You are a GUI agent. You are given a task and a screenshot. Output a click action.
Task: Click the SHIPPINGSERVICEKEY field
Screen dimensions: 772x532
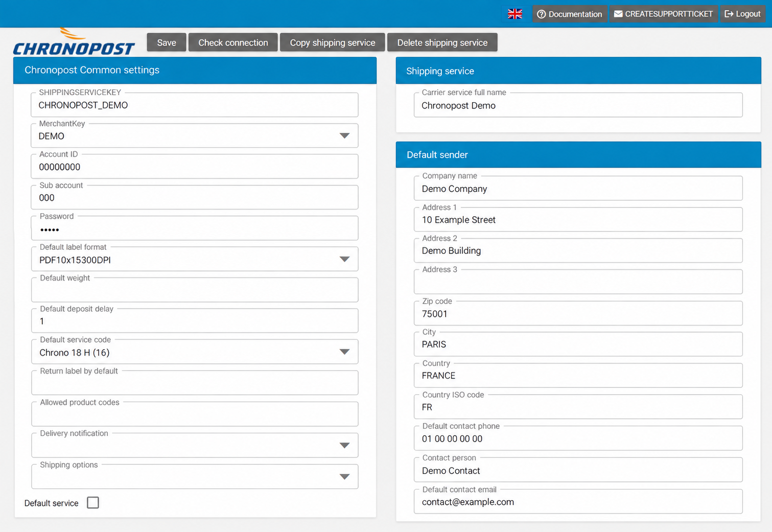pos(195,105)
